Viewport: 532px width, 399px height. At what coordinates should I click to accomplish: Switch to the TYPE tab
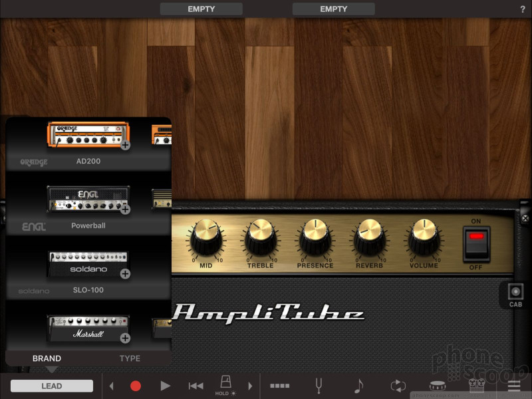130,358
